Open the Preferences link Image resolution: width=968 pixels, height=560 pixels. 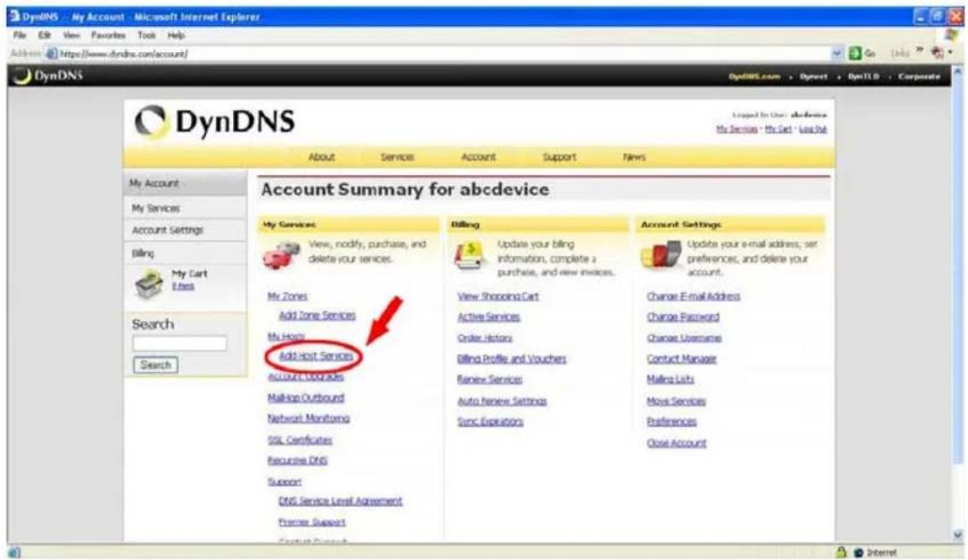coord(672,422)
